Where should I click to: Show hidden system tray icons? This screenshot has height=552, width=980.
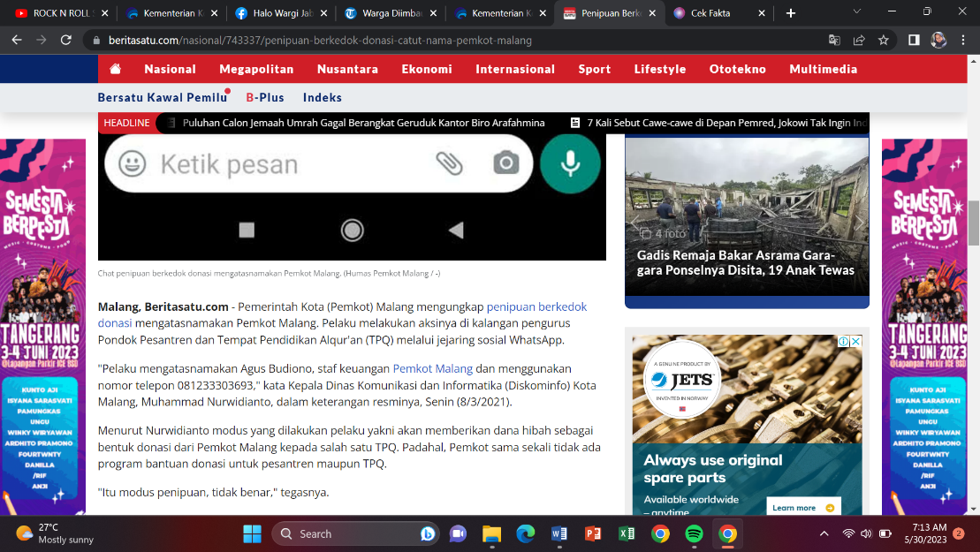click(824, 533)
